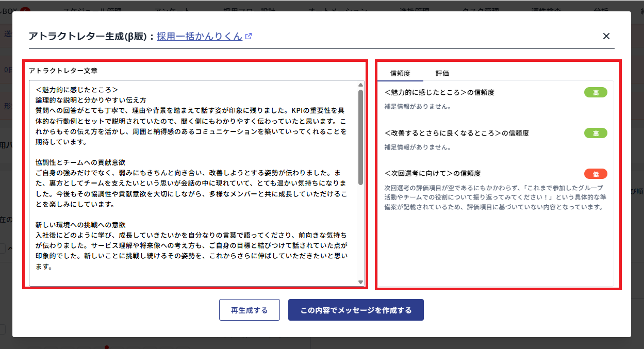Viewport: 644px width, 349px height.
Task: Open the タスク管理 menu
Action: click(x=480, y=9)
